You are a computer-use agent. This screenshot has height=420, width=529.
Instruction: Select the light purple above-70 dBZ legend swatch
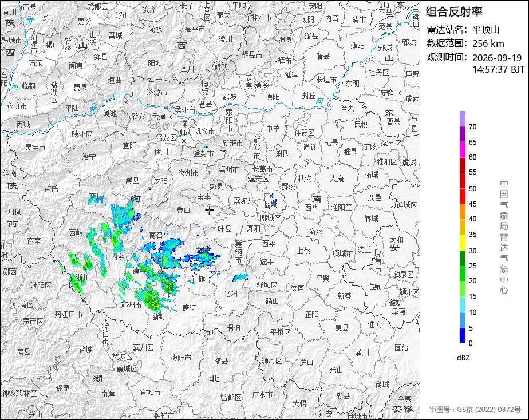pyautogui.click(x=462, y=118)
